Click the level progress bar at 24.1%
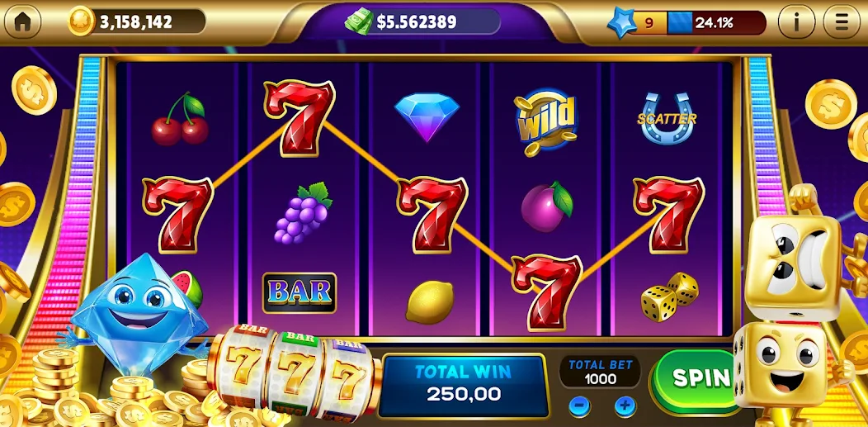868x427 pixels. click(716, 22)
